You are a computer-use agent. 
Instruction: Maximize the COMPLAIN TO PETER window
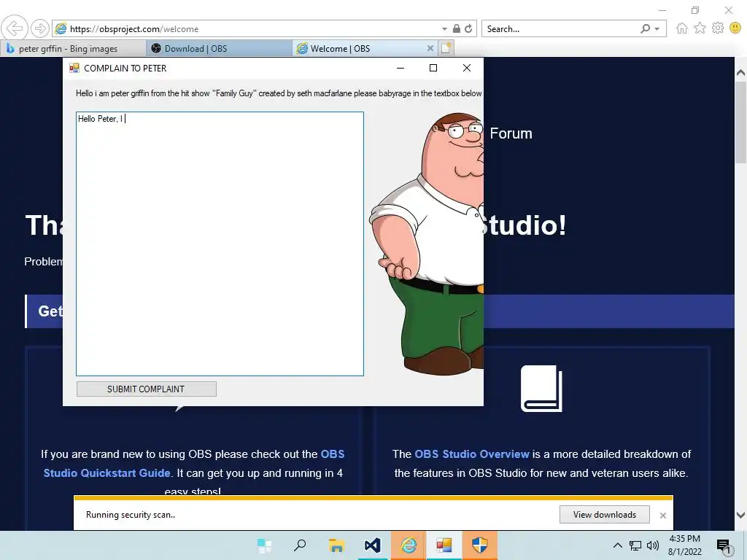coord(433,68)
